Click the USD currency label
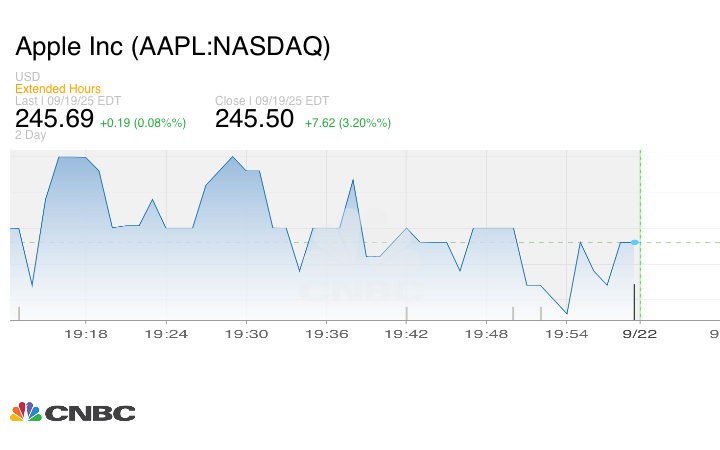This screenshot has width=720, height=450. (27, 77)
